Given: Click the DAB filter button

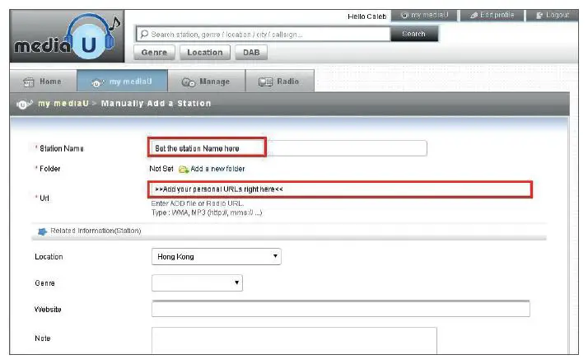Looking at the screenshot, I should pyautogui.click(x=251, y=53).
